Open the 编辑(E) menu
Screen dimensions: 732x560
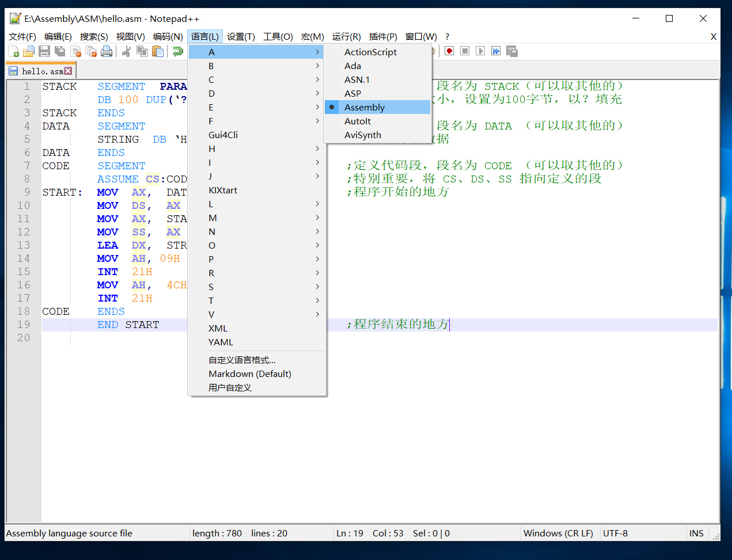point(58,36)
